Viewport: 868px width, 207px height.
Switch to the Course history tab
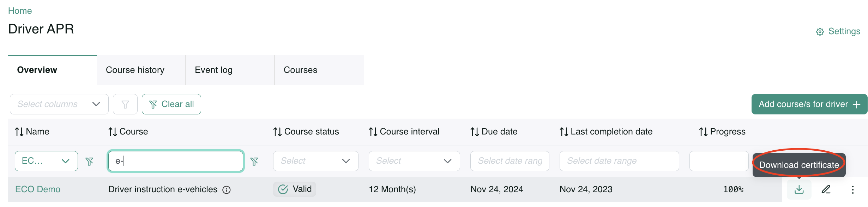[135, 70]
